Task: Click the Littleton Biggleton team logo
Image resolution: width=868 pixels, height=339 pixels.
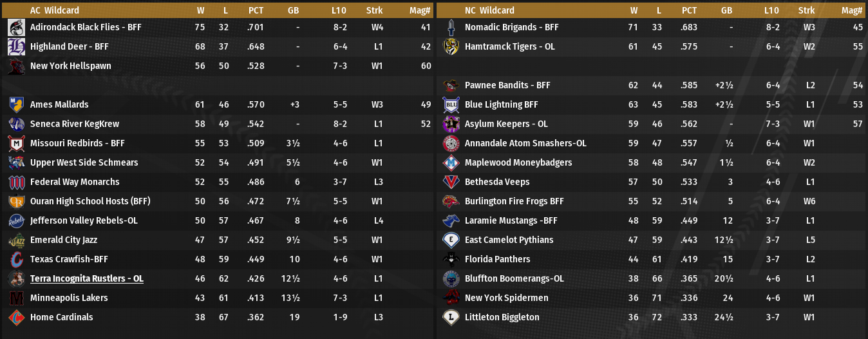Action: 451,317
